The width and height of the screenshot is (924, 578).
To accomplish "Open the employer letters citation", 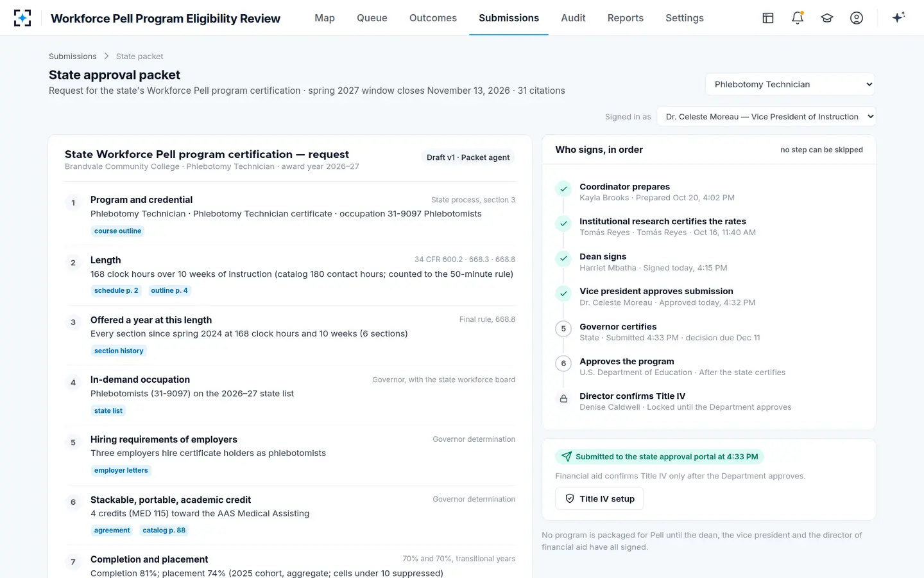I will (x=121, y=471).
